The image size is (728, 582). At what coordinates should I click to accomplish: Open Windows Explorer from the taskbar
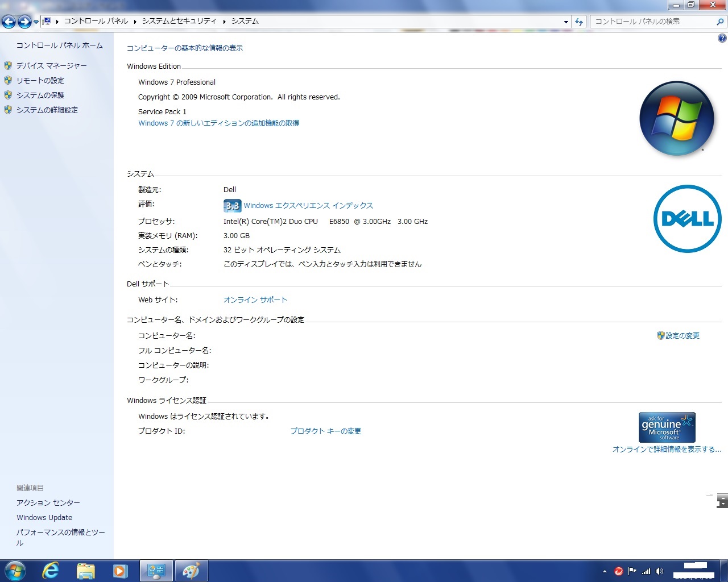coord(85,571)
